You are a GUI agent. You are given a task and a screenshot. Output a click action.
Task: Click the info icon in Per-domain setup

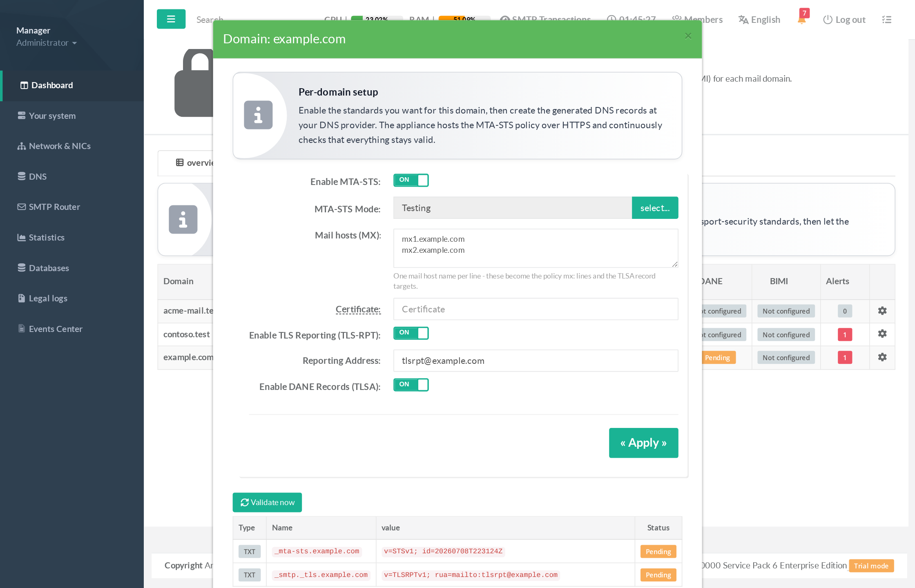click(x=258, y=115)
